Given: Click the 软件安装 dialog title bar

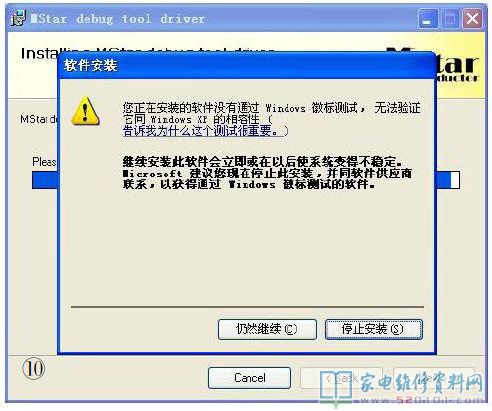Looking at the screenshot, I should 247,65.
